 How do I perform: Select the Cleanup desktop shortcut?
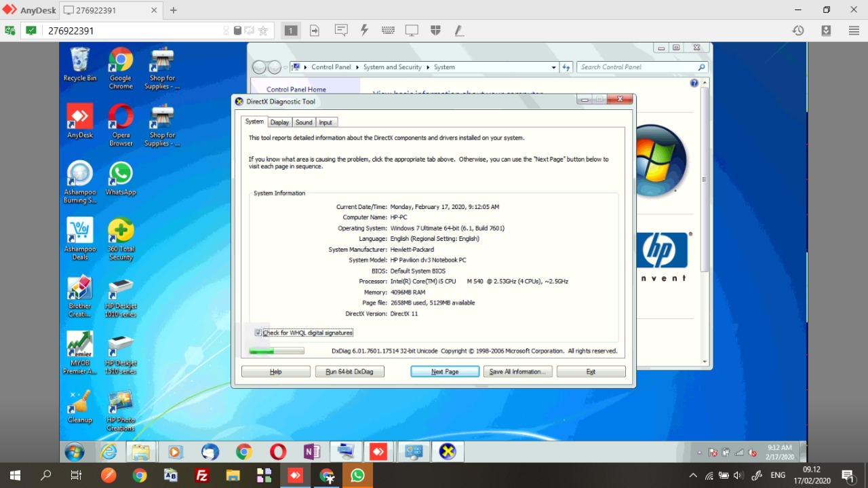[x=80, y=407]
